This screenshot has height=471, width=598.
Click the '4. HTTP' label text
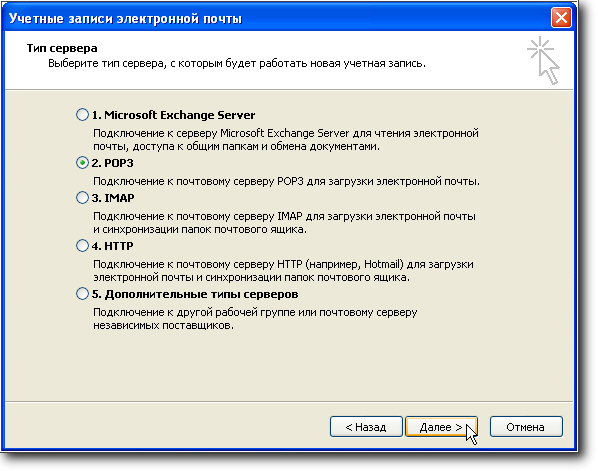coord(113,246)
